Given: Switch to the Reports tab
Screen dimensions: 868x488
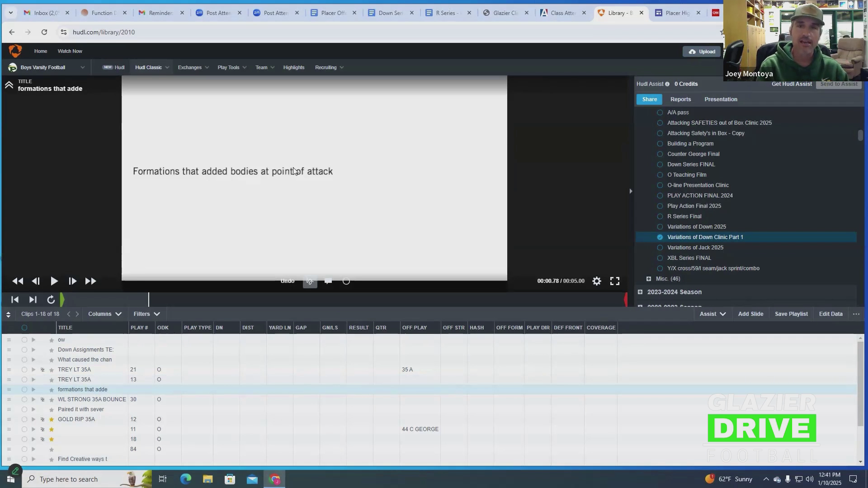Looking at the screenshot, I should [x=680, y=99].
